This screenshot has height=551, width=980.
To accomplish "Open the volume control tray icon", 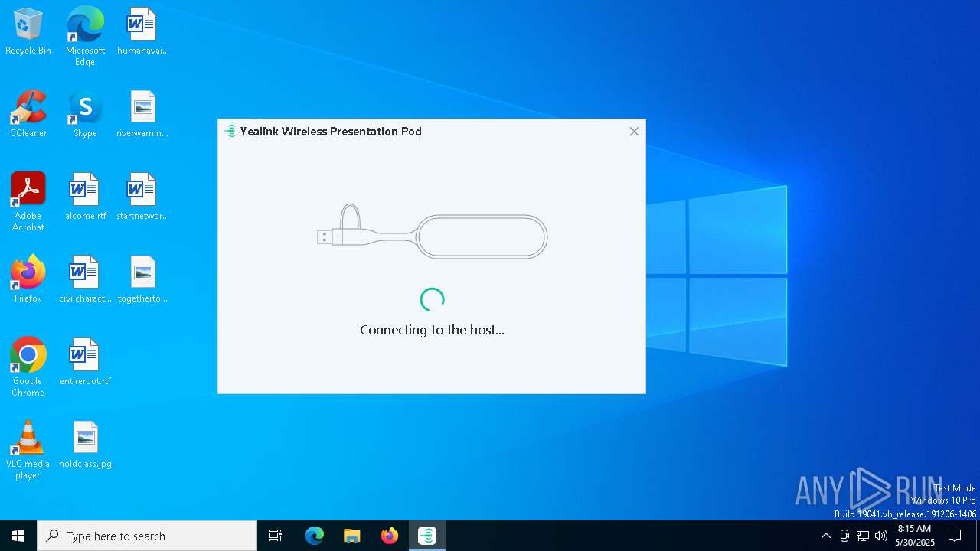I will tap(881, 536).
